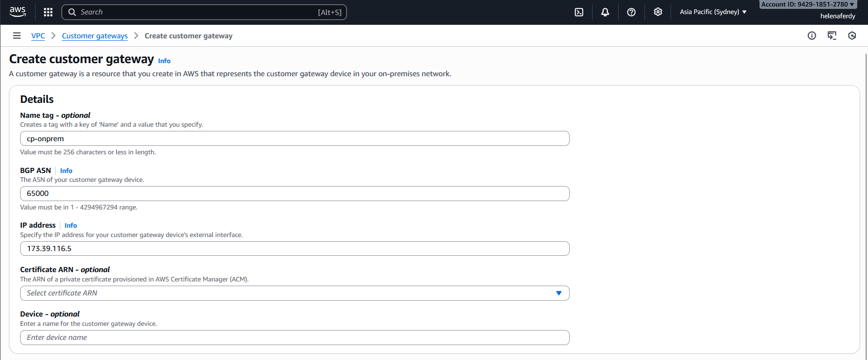Navigate to Customer gateways breadcrumb
Screen dimensions: 868x360
tap(94, 36)
